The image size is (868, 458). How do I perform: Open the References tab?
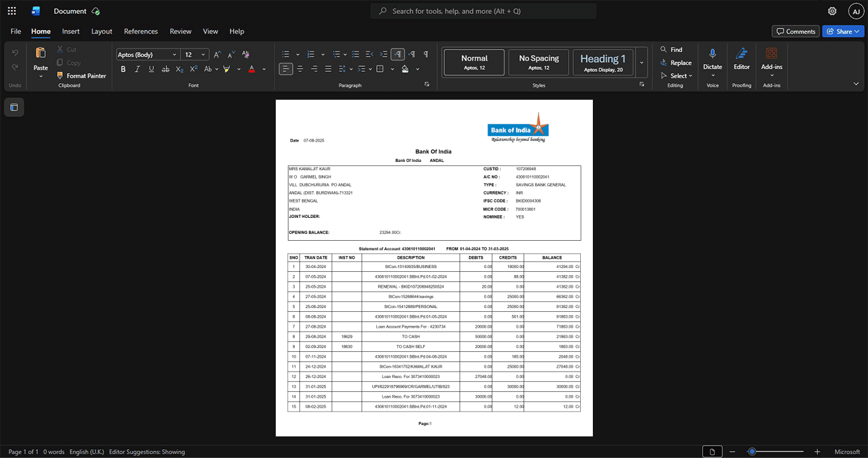point(140,31)
